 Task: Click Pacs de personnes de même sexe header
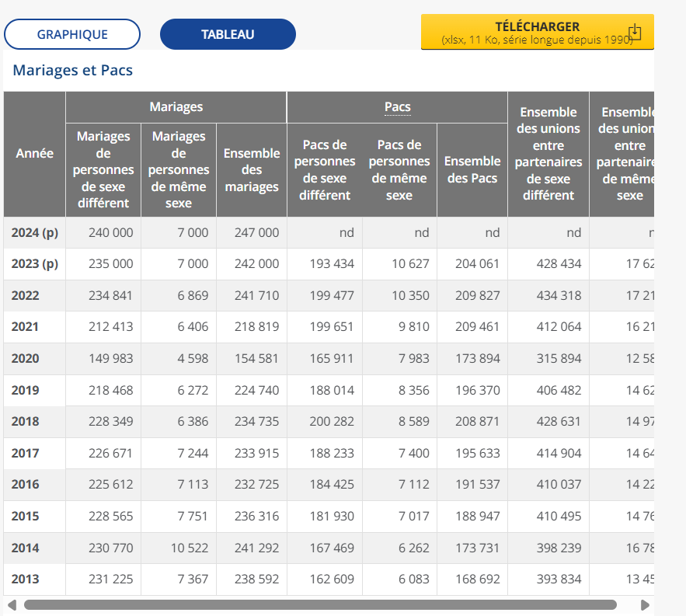tap(399, 170)
